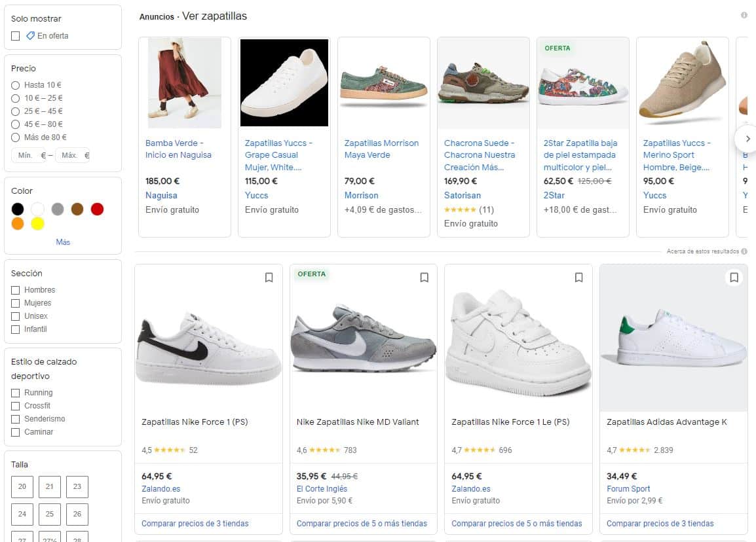Check the 'Hombres' section filter

[15, 290]
